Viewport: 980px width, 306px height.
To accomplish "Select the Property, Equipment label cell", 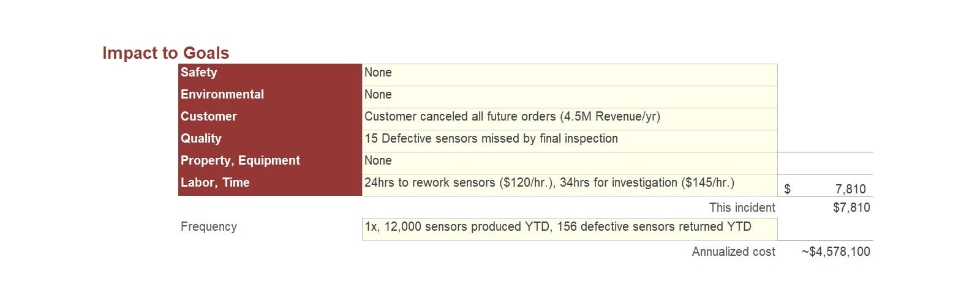I will 270,163.
